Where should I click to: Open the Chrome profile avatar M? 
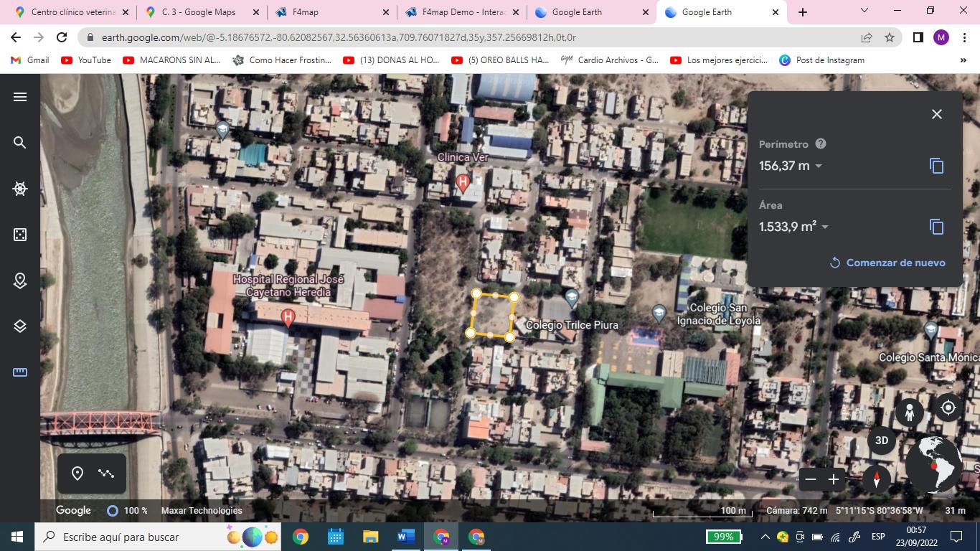pyautogui.click(x=941, y=37)
